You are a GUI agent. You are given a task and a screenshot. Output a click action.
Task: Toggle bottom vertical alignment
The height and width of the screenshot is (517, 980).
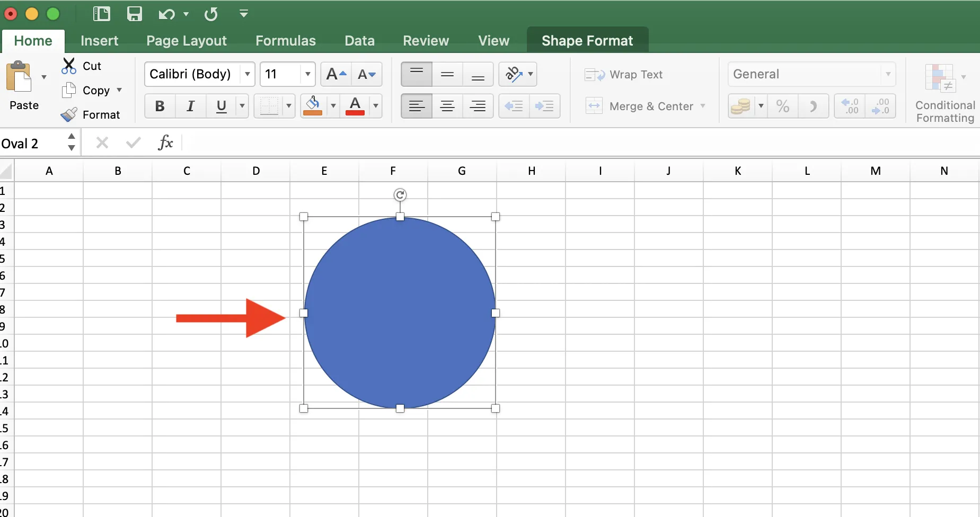478,74
